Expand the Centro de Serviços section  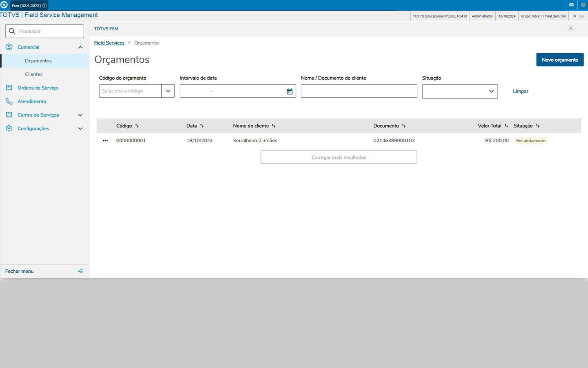(80, 115)
